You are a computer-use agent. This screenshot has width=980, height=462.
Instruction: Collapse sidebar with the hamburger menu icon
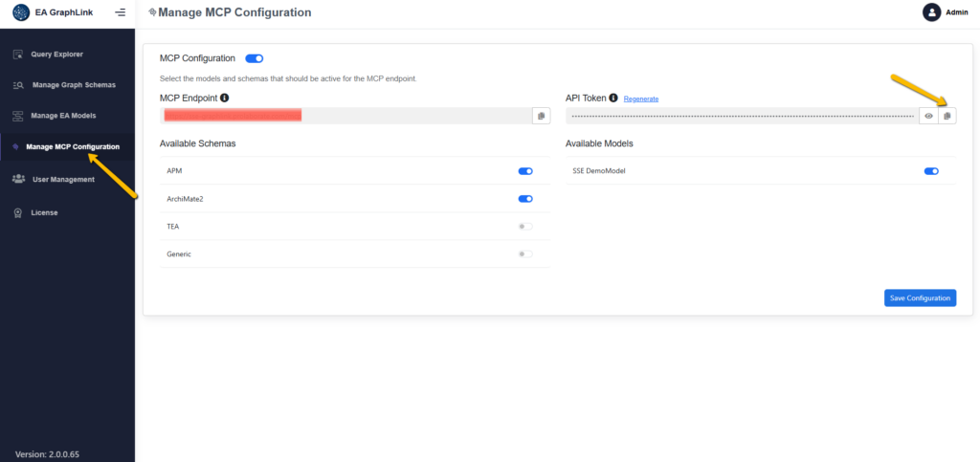coord(120,13)
